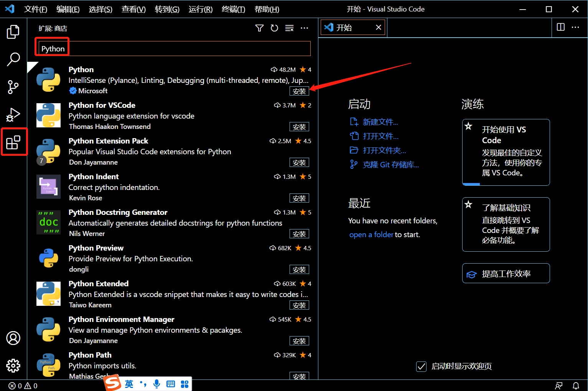Install Python Indent extension
Screen dimensions: 588x391
(299, 198)
